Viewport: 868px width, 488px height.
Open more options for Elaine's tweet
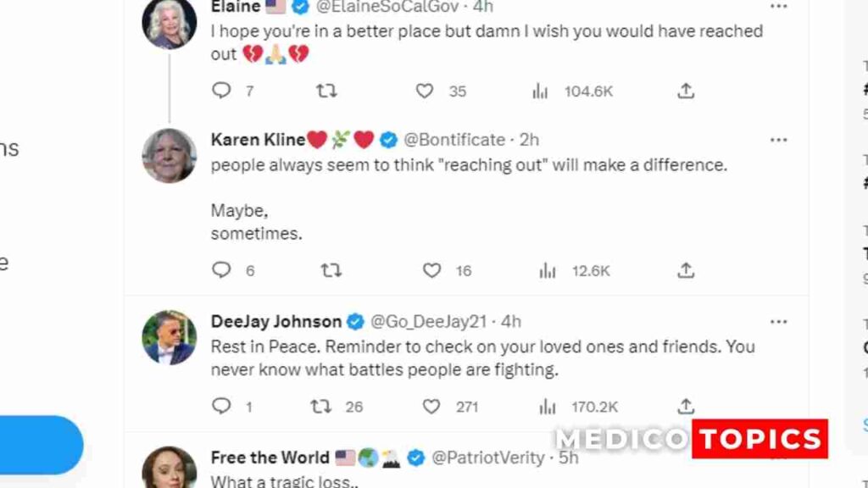[778, 7]
